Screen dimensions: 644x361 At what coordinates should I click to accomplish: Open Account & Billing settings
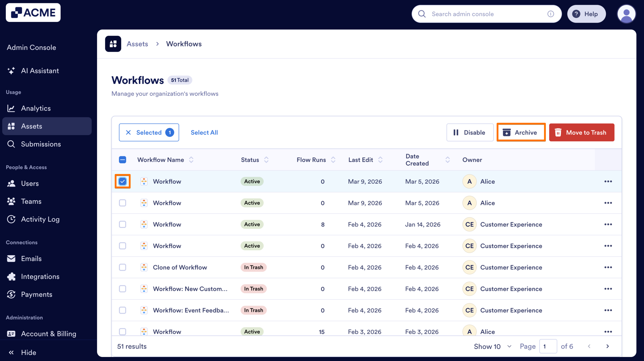click(49, 334)
